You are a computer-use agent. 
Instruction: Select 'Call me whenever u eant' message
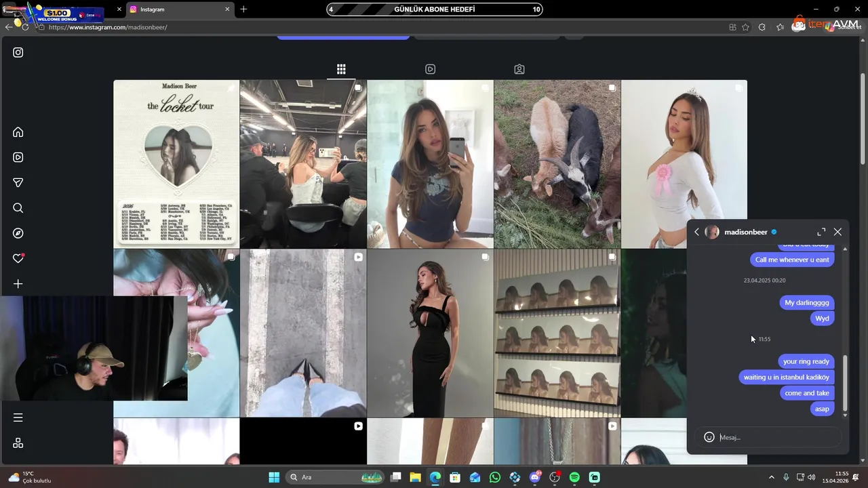[792, 260]
